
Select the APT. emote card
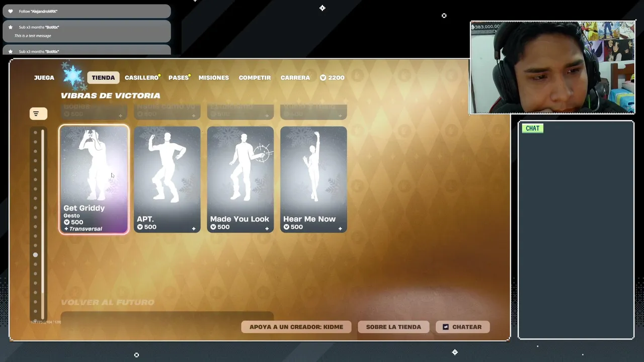pos(167,179)
